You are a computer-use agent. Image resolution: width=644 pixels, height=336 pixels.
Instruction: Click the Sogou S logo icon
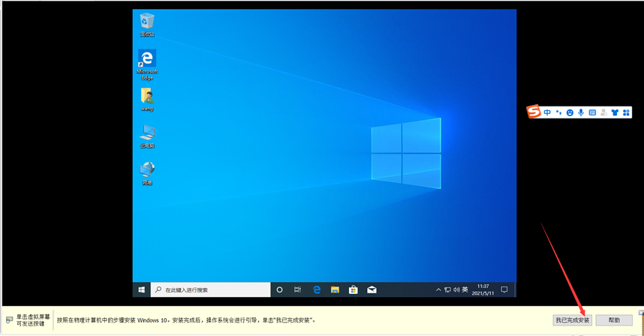pos(534,112)
